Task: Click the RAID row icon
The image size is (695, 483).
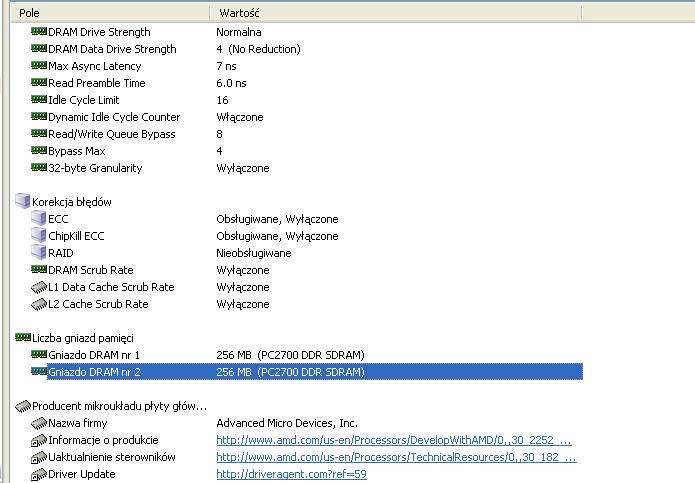Action: 39,252
